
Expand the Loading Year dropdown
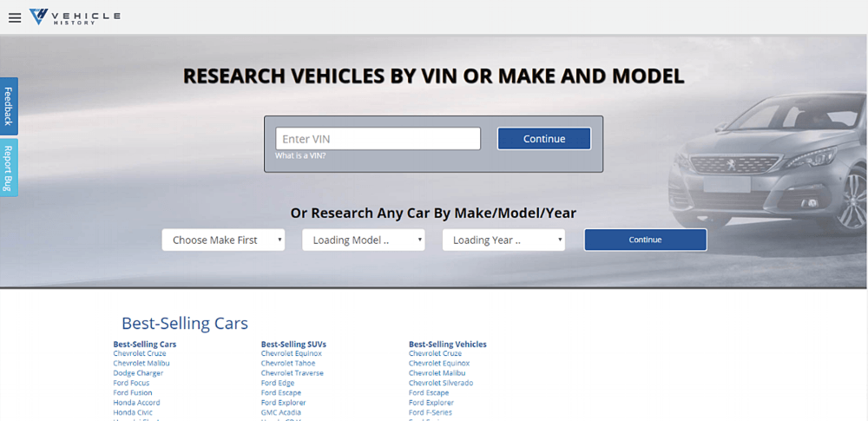[x=503, y=240]
